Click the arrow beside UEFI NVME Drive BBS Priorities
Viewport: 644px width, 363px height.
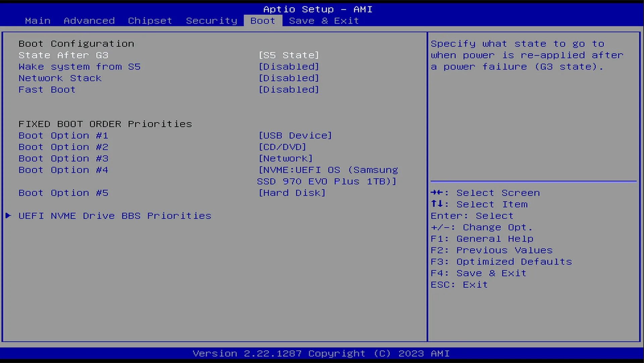[8, 216]
